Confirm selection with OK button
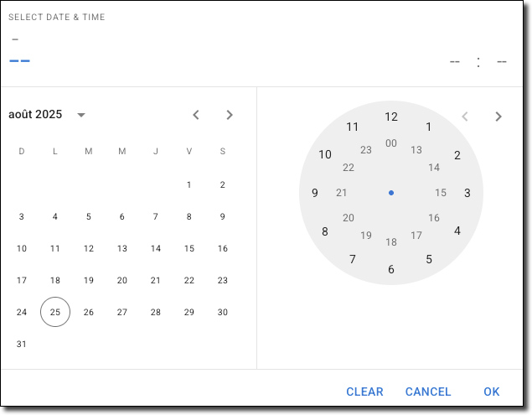532x415 pixels. click(x=491, y=392)
